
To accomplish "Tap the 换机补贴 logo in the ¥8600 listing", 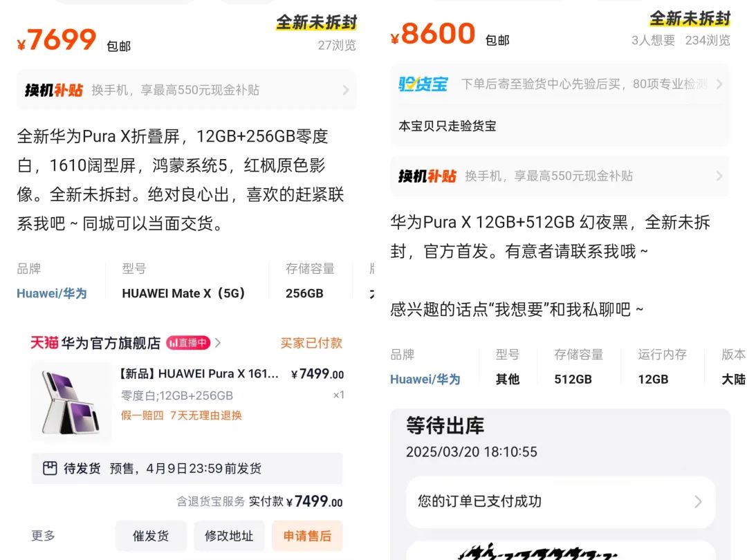I will [427, 176].
